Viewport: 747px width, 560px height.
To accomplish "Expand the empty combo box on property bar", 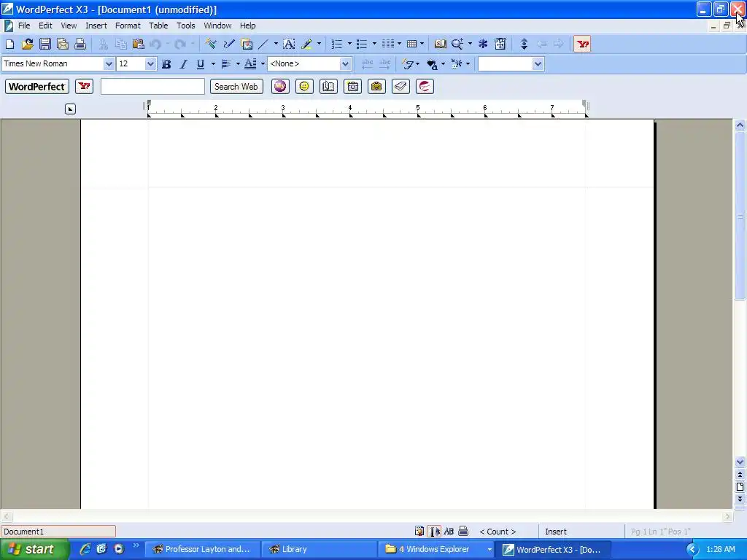I will click(538, 64).
